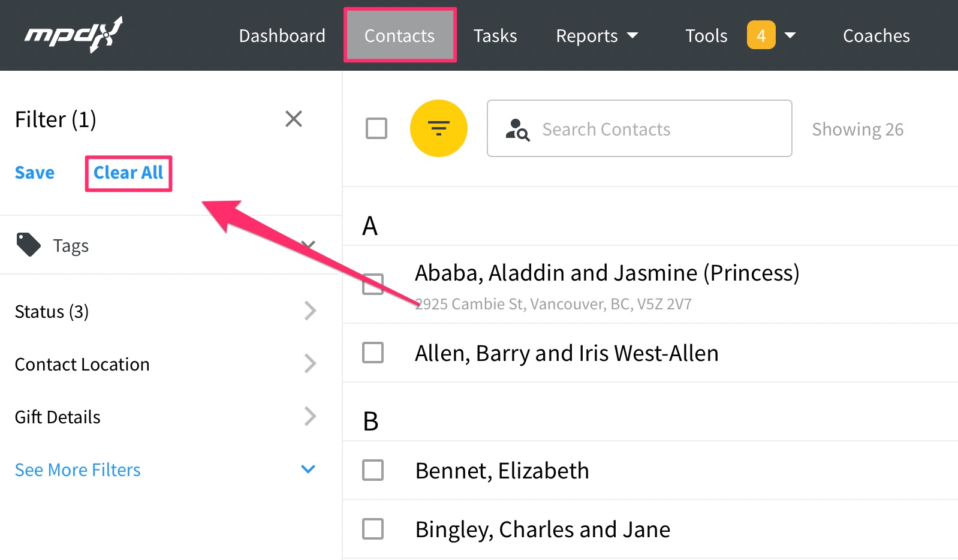Tick the select-all contacts checkbox

tap(376, 128)
